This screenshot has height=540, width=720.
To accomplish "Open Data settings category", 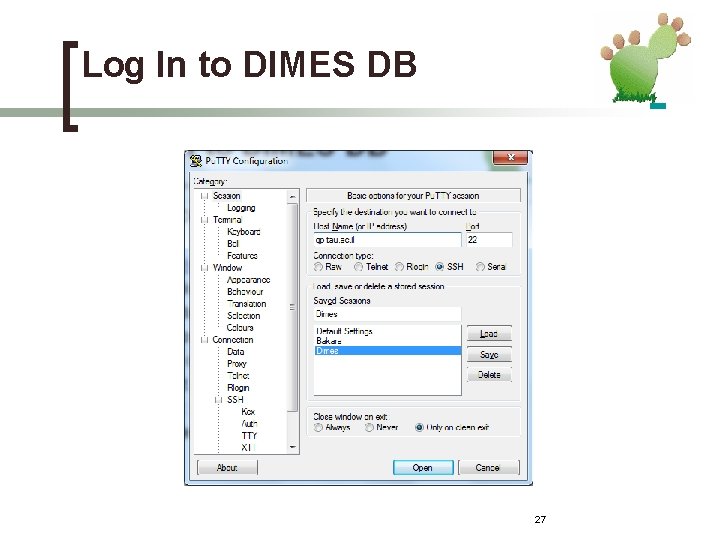I will coord(236,352).
